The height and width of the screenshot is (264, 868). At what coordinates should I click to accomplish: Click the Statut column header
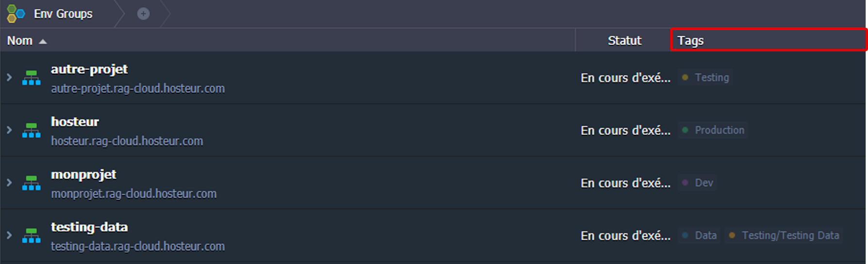[x=624, y=41]
